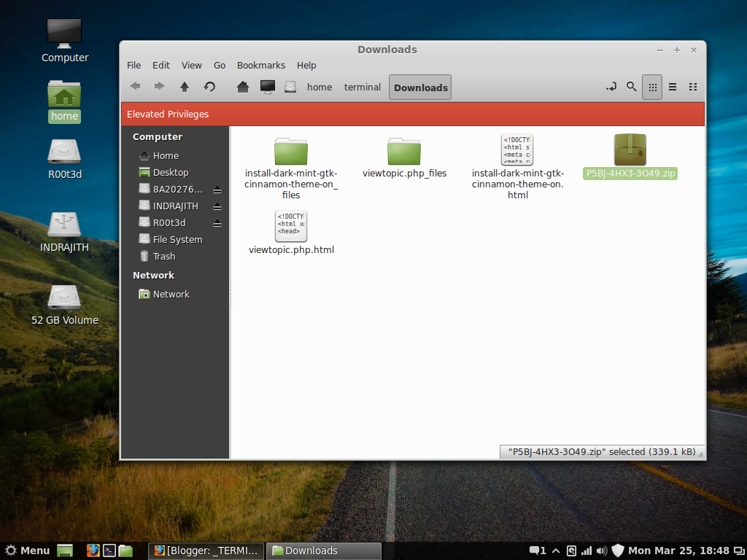The image size is (747, 560).
Task: Expand the system tray chevron
Action: pos(555,551)
